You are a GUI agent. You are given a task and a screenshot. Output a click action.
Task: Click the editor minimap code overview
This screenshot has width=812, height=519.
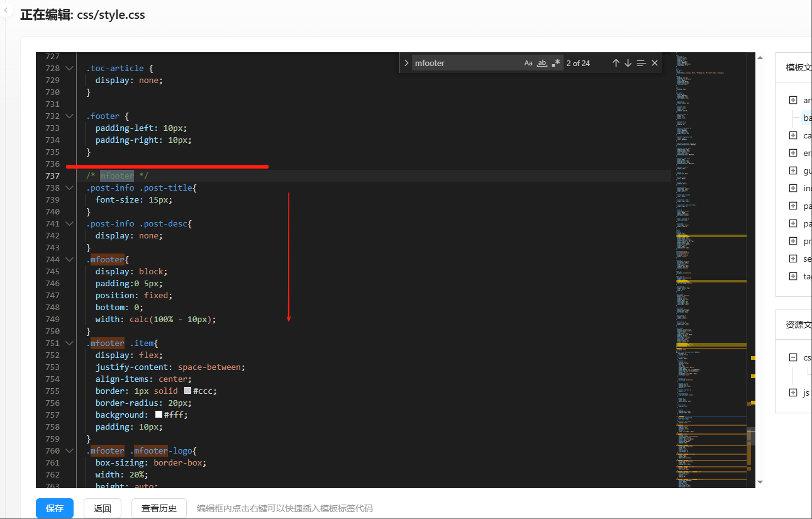click(x=711, y=270)
